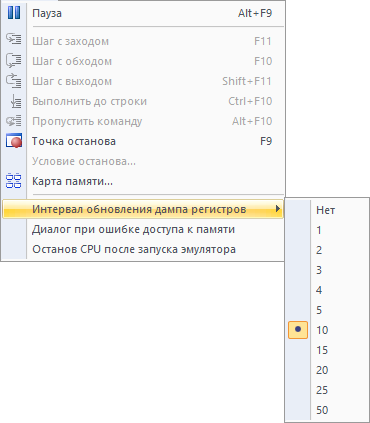Image resolution: width=370 pixels, height=423 pixels.
Task: Set register dump interval to 15
Action: point(327,350)
